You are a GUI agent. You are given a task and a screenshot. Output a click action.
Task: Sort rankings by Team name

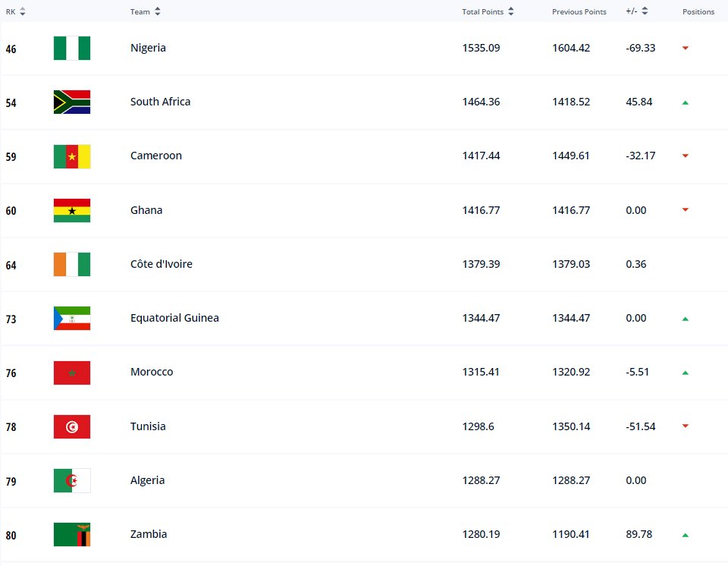[x=146, y=11]
